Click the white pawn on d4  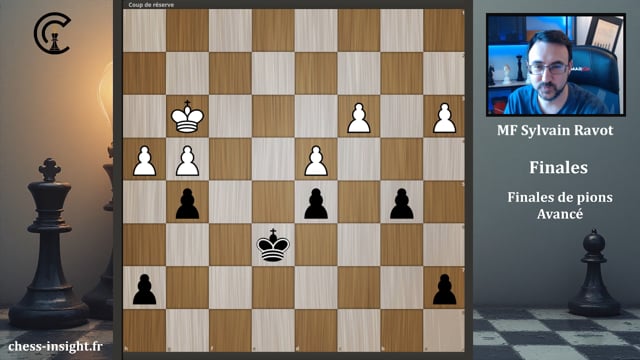pyautogui.click(x=316, y=161)
